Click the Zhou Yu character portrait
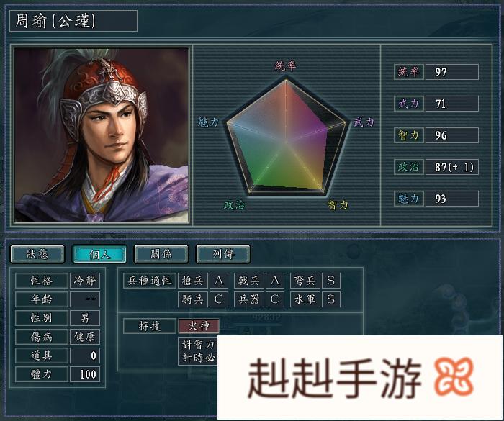The height and width of the screenshot is (421, 504). [102, 135]
